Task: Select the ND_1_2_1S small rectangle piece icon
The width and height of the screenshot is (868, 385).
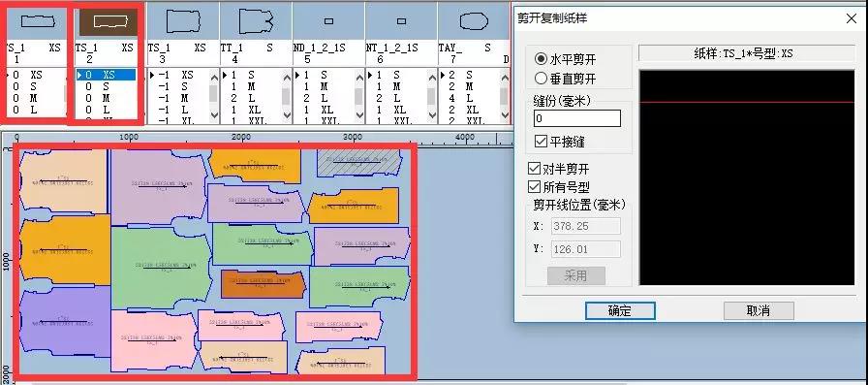Action: coord(328,21)
